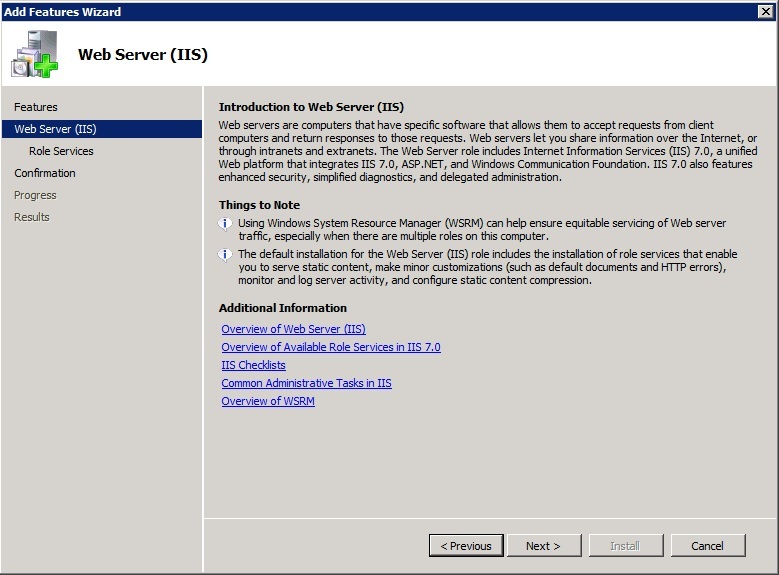This screenshot has height=575, width=779.
Task: Open Overview of Available Role Services link
Action: [x=331, y=347]
